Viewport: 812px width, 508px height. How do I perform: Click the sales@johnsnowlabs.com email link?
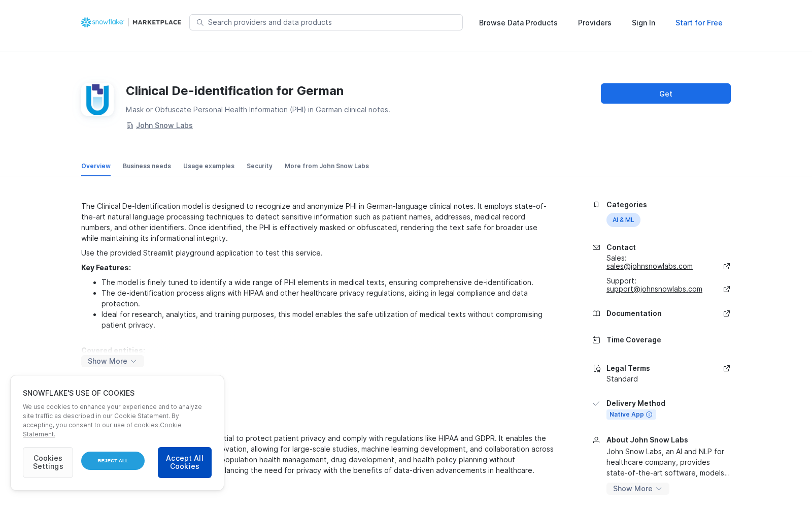[650, 266]
